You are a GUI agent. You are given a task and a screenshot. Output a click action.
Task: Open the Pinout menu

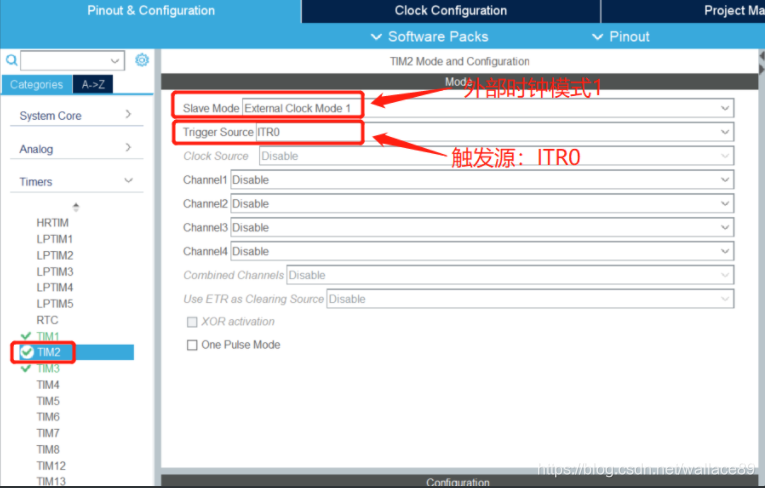coord(621,37)
